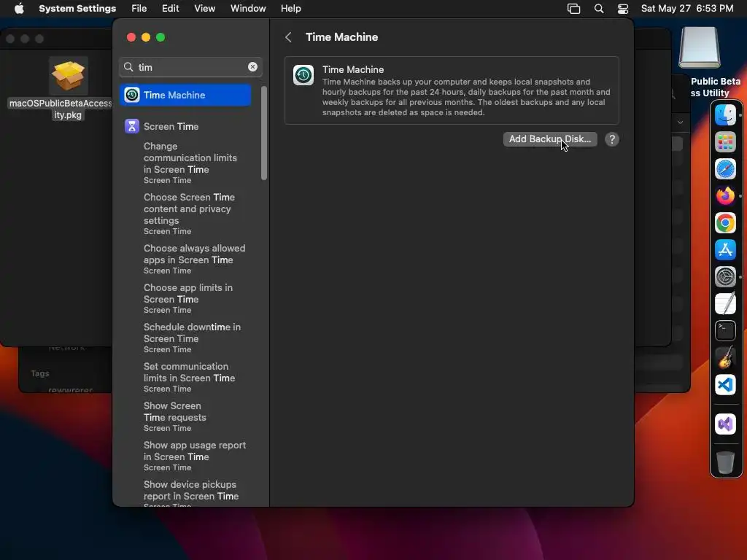Open 'Choose Screen Time content and privacy settings'
Image resolution: width=747 pixels, height=560 pixels.
click(x=190, y=214)
